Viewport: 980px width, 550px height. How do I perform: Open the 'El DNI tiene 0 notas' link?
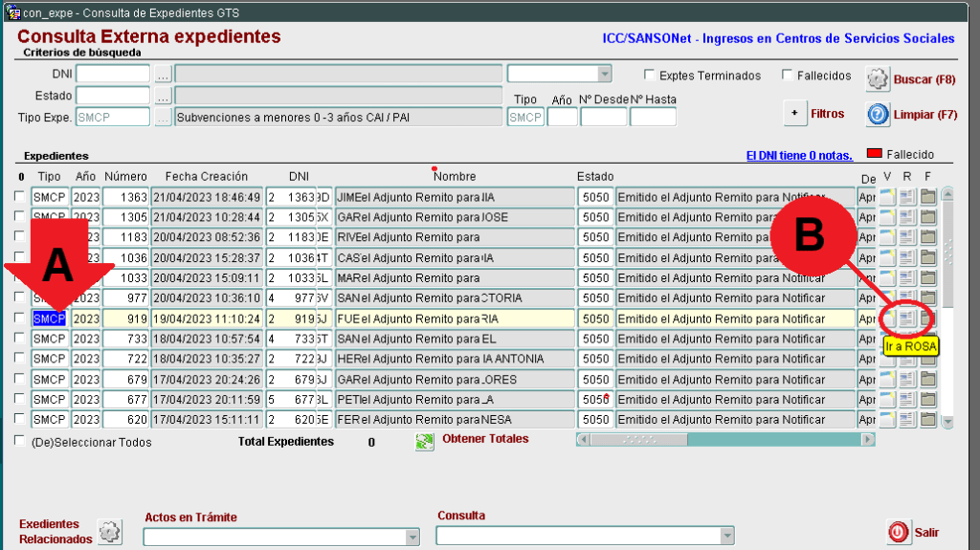click(798, 155)
